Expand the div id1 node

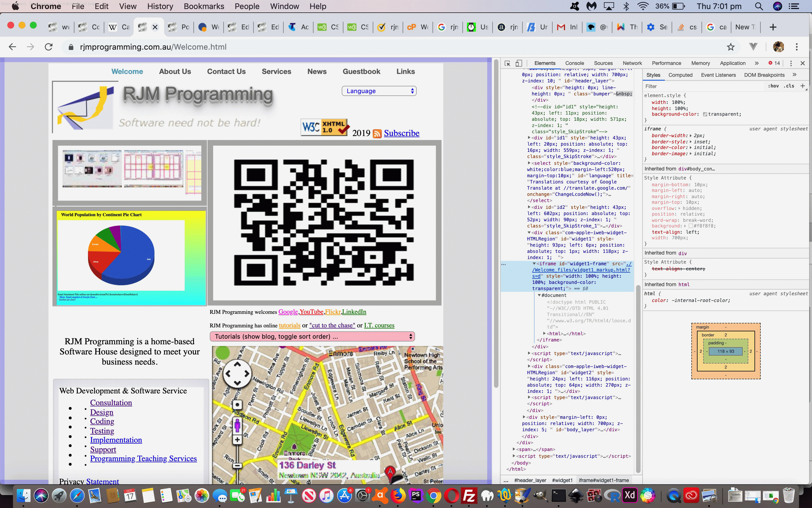[529, 138]
